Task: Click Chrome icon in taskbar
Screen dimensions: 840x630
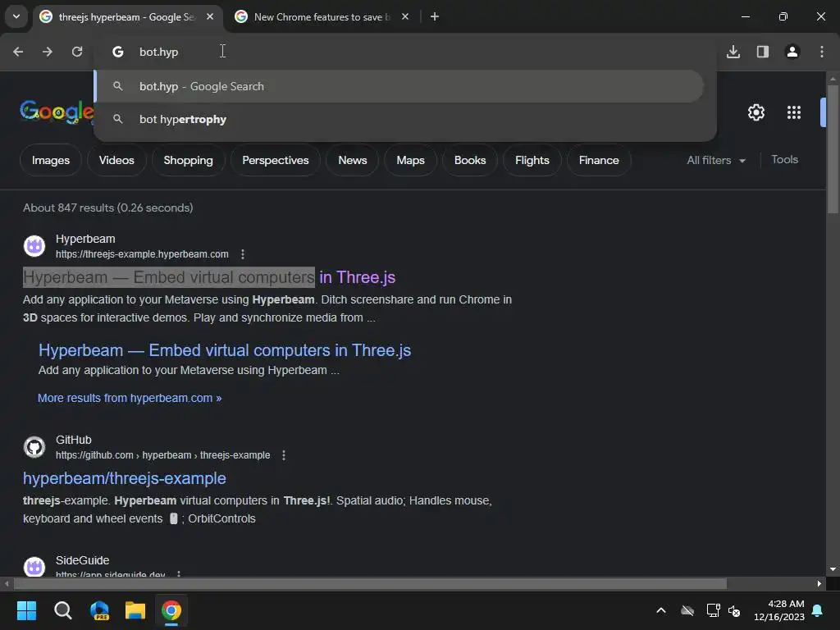Action: [171, 610]
